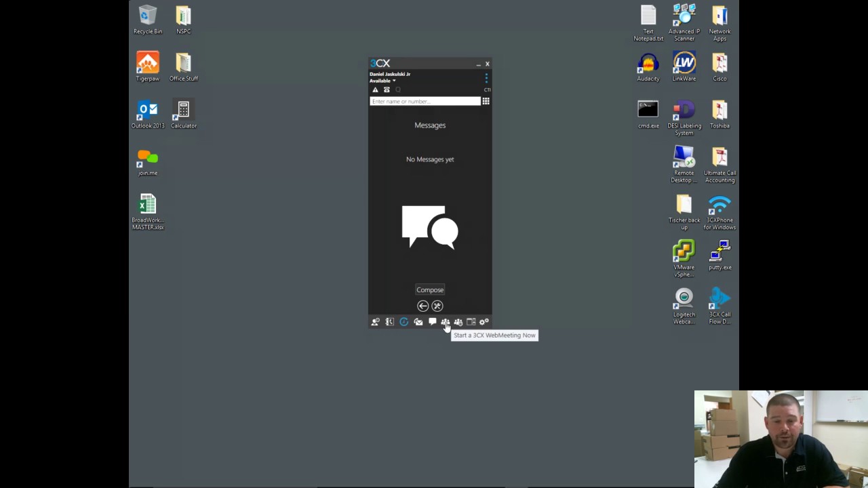
Task: Select the Text Notepad.txt file
Action: point(648,23)
